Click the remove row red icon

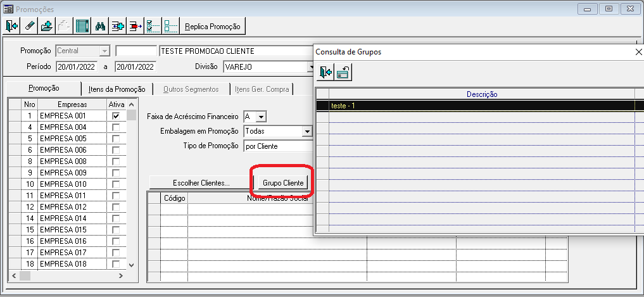pos(136,27)
